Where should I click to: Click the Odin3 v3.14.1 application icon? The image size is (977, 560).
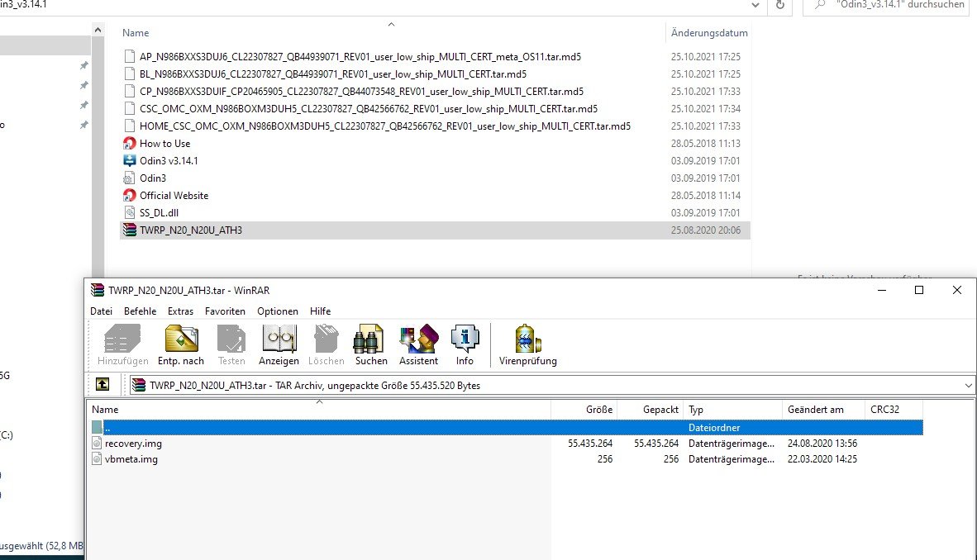pyautogui.click(x=129, y=161)
